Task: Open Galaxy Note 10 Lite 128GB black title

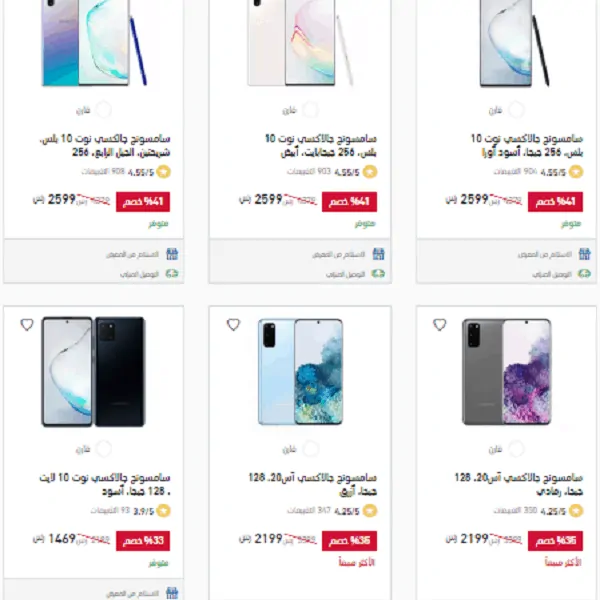Action: click(x=105, y=484)
